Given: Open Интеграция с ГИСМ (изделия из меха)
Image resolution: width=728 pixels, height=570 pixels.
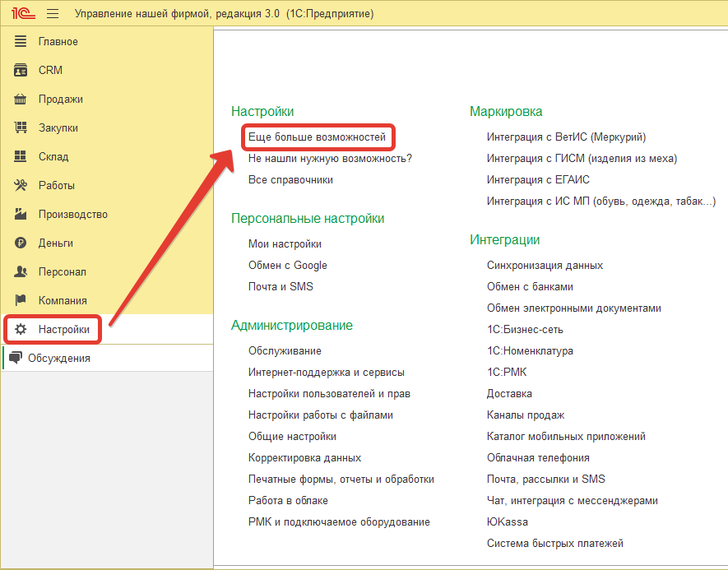Looking at the screenshot, I should coord(582,158).
